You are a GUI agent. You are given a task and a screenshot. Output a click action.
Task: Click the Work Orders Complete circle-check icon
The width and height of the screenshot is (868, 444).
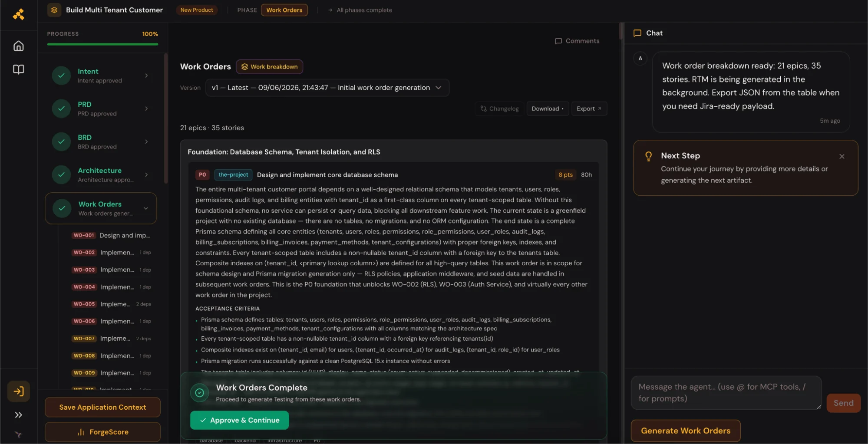pos(199,393)
